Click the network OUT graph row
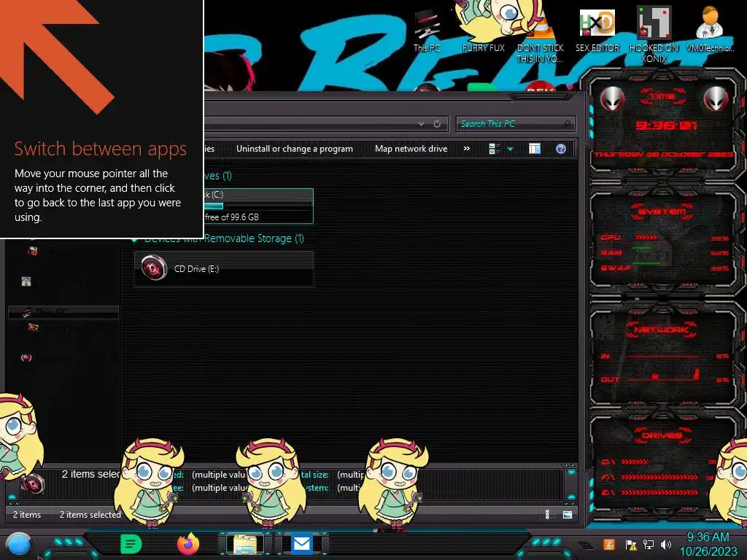This screenshot has width=747, height=560. [664, 378]
